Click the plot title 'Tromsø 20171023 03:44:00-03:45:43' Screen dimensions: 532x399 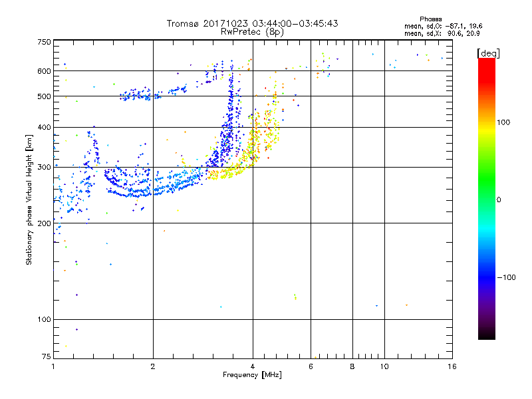click(252, 23)
